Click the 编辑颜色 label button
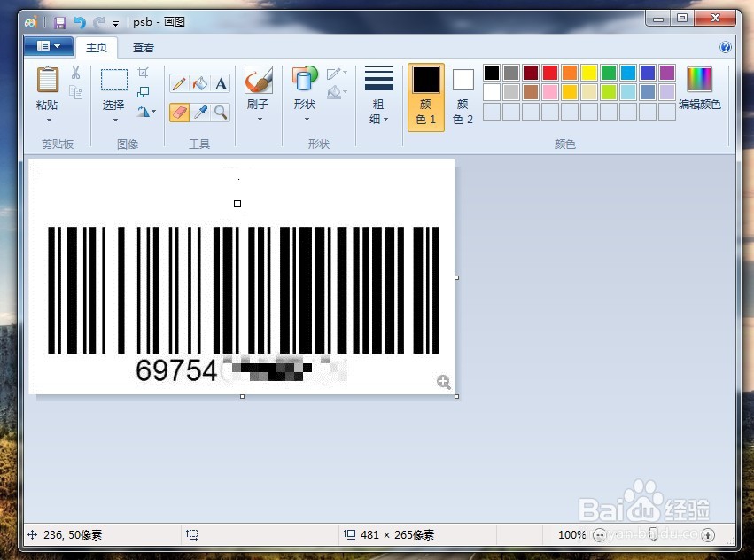Viewport: 754px width, 560px height. pyautogui.click(x=700, y=104)
